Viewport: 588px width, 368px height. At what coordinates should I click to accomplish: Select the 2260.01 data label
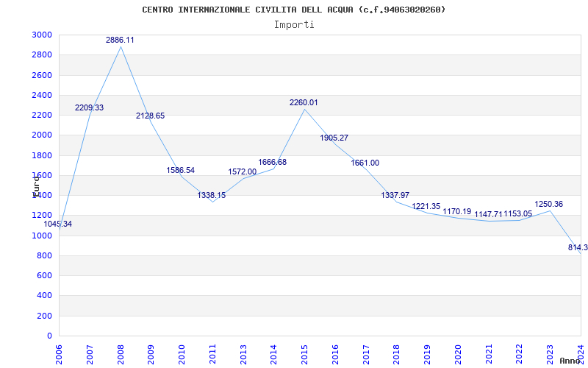304,102
